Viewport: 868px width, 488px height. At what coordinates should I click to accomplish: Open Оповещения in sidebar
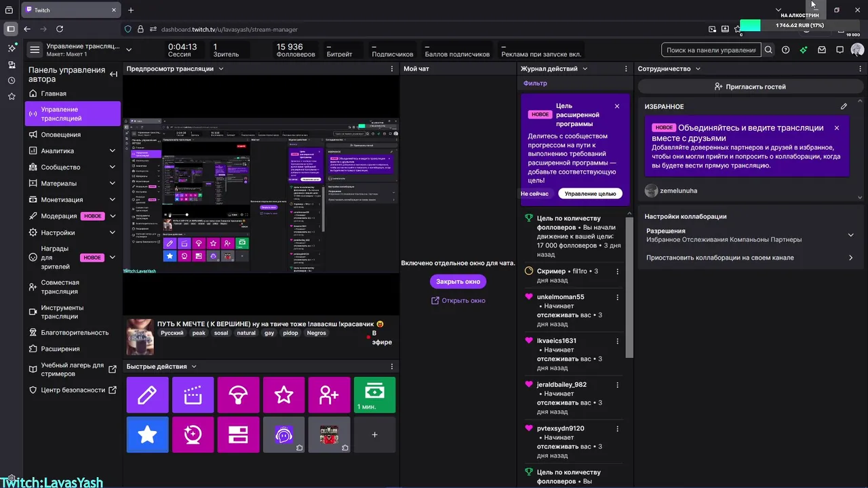(x=73, y=135)
